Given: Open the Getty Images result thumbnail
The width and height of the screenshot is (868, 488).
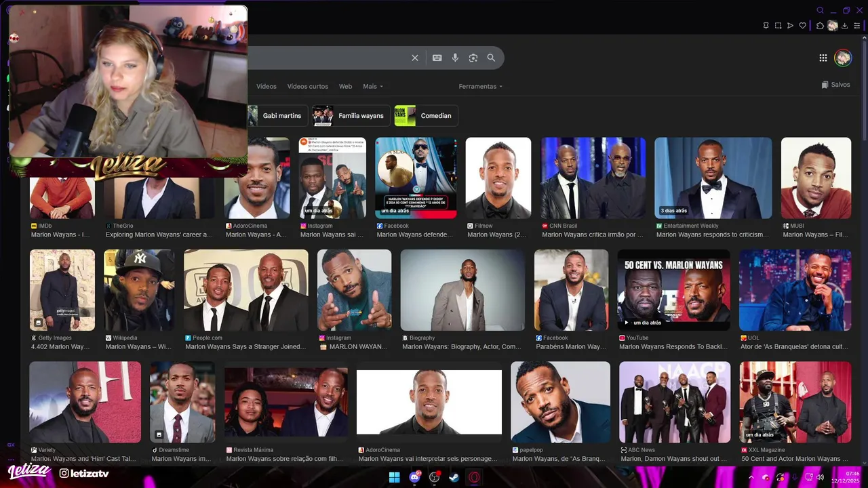Looking at the screenshot, I should pyautogui.click(x=62, y=290).
